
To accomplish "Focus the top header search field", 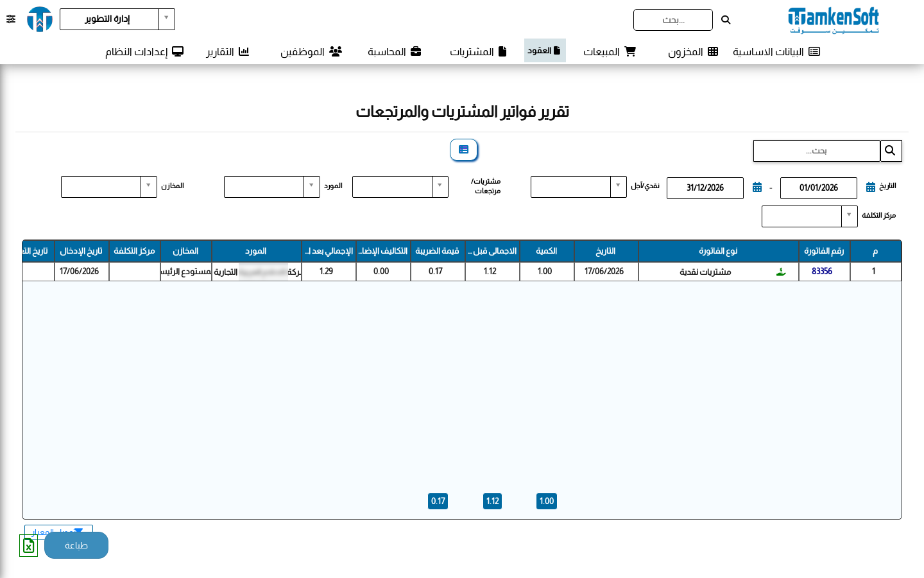I will pyautogui.click(x=673, y=20).
